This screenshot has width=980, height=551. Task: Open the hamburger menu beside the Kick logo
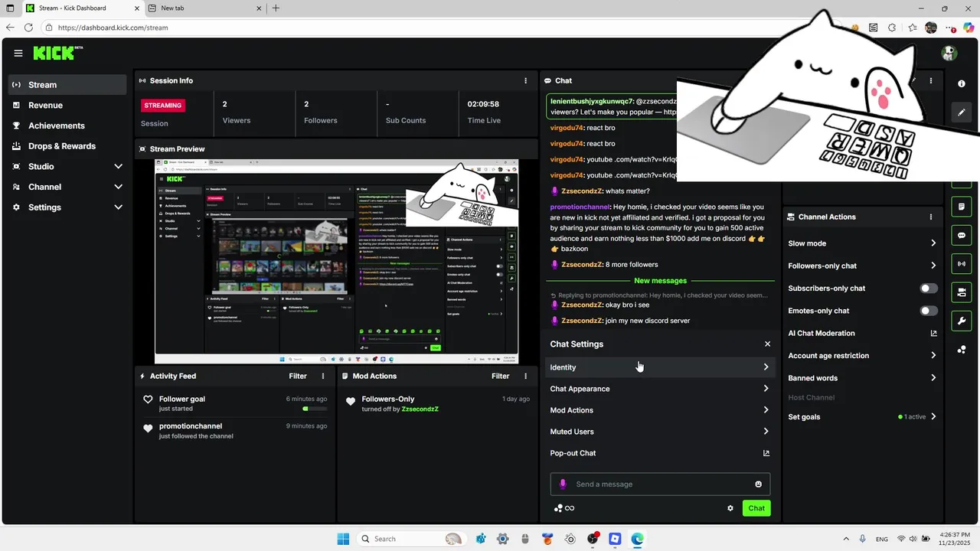18,54
